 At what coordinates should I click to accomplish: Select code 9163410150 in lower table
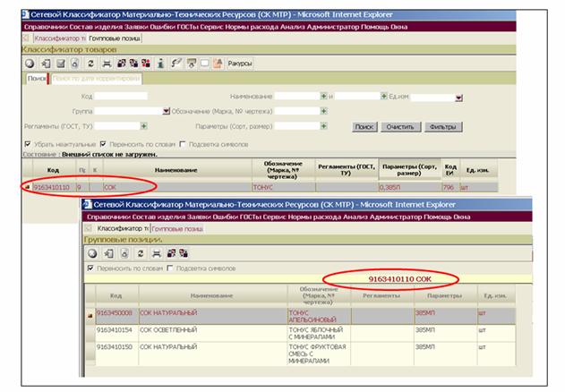coord(117,354)
